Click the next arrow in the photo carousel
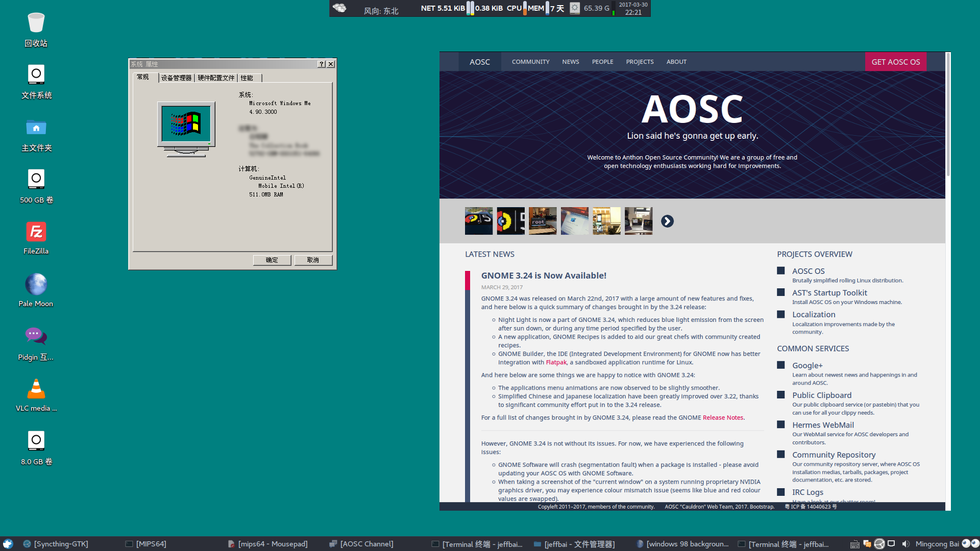The width and height of the screenshot is (980, 551). [667, 221]
